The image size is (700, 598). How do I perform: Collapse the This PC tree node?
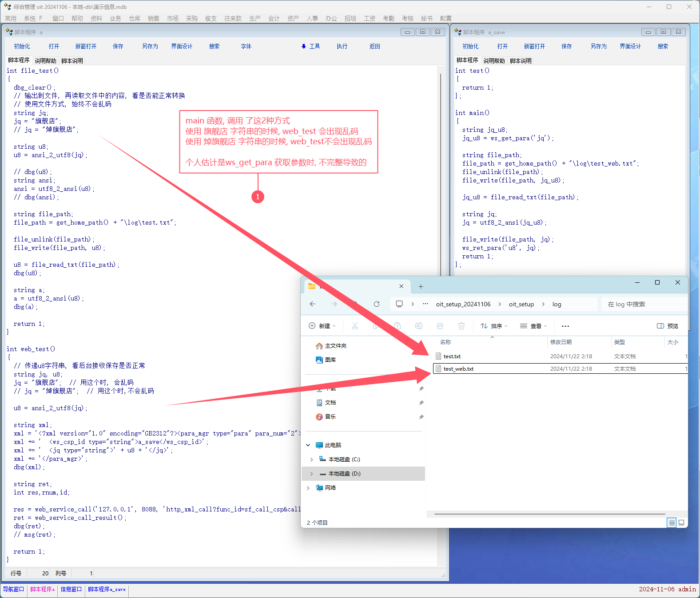click(x=308, y=445)
